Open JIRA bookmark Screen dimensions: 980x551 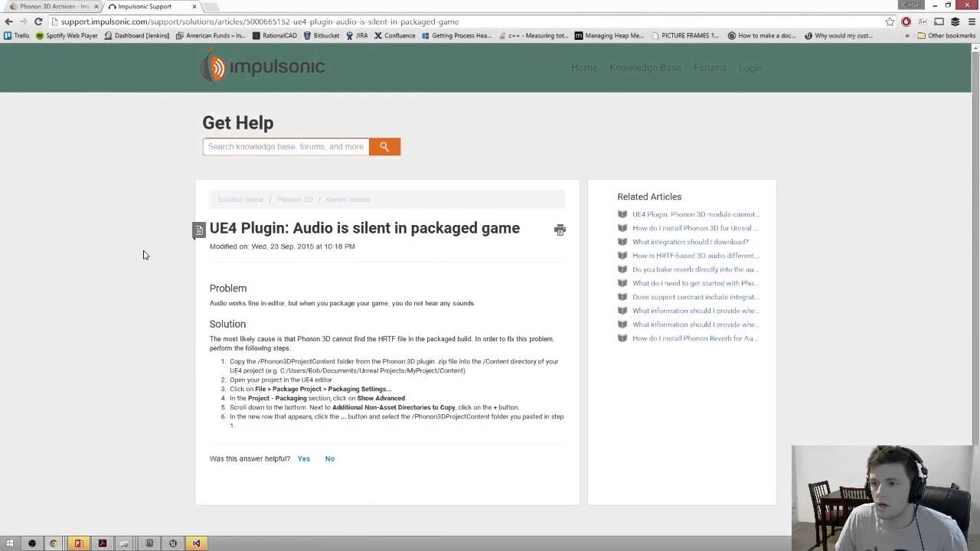(357, 35)
